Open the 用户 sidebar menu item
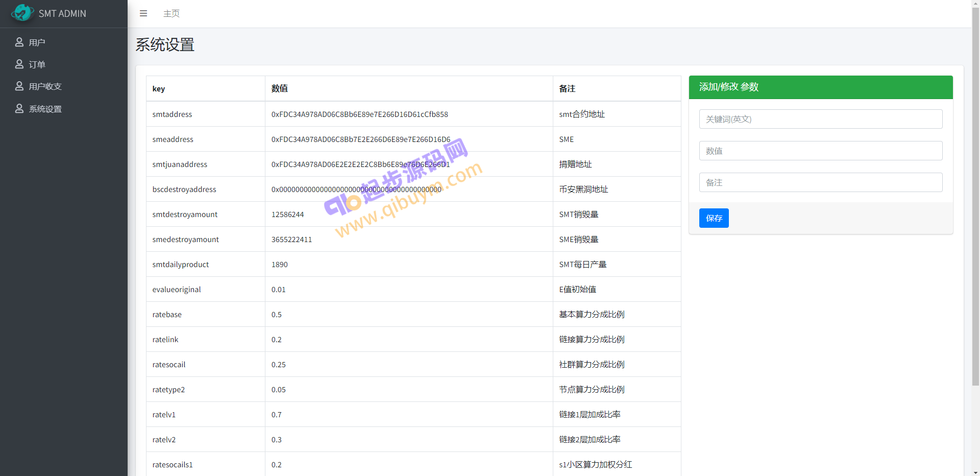The width and height of the screenshot is (980, 476). pos(37,42)
